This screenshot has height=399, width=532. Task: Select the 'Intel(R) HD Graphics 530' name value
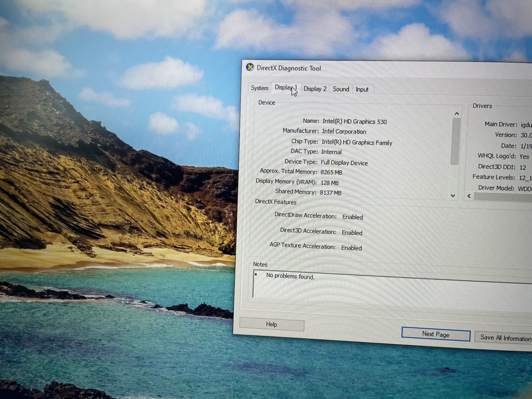coord(354,122)
